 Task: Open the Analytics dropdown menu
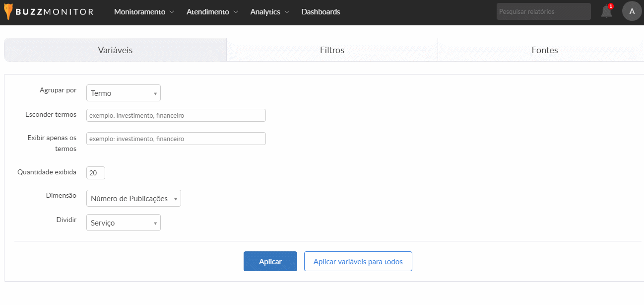270,12
